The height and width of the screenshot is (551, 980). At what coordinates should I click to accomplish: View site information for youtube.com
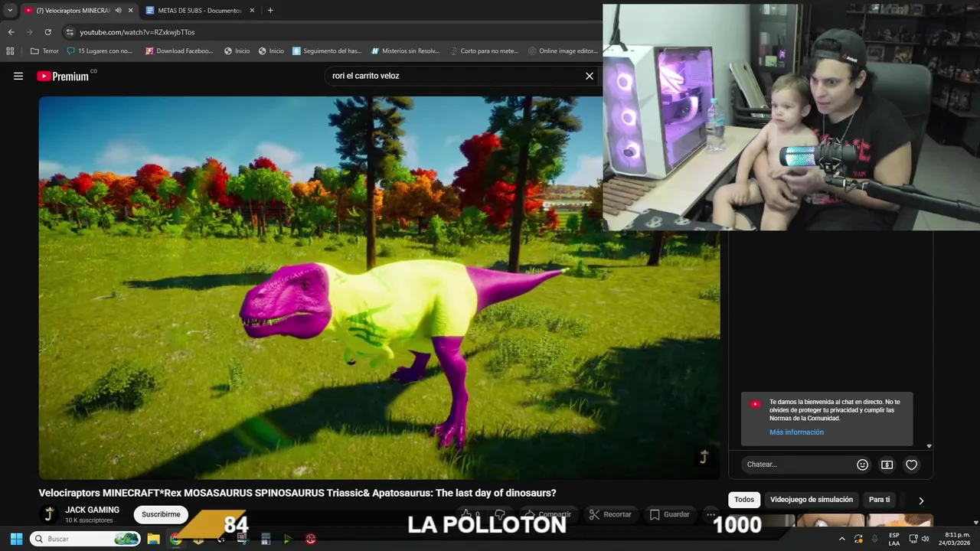(70, 32)
